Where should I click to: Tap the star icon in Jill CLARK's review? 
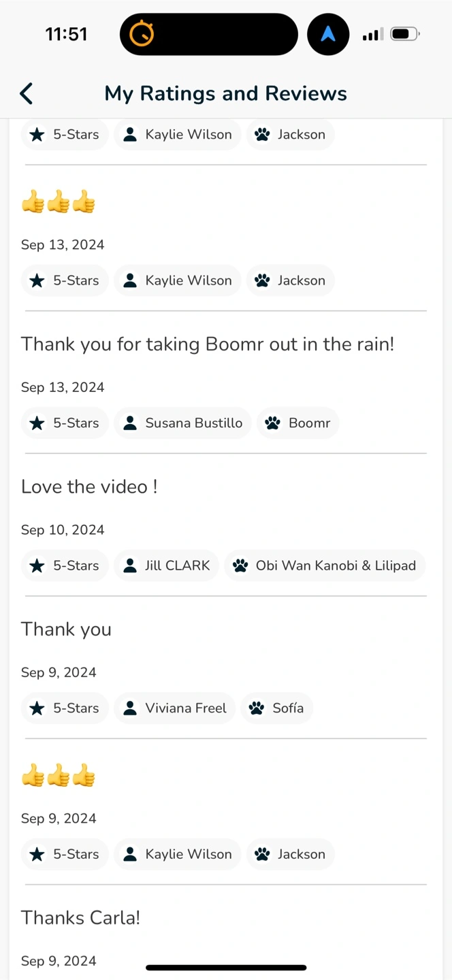click(x=37, y=566)
